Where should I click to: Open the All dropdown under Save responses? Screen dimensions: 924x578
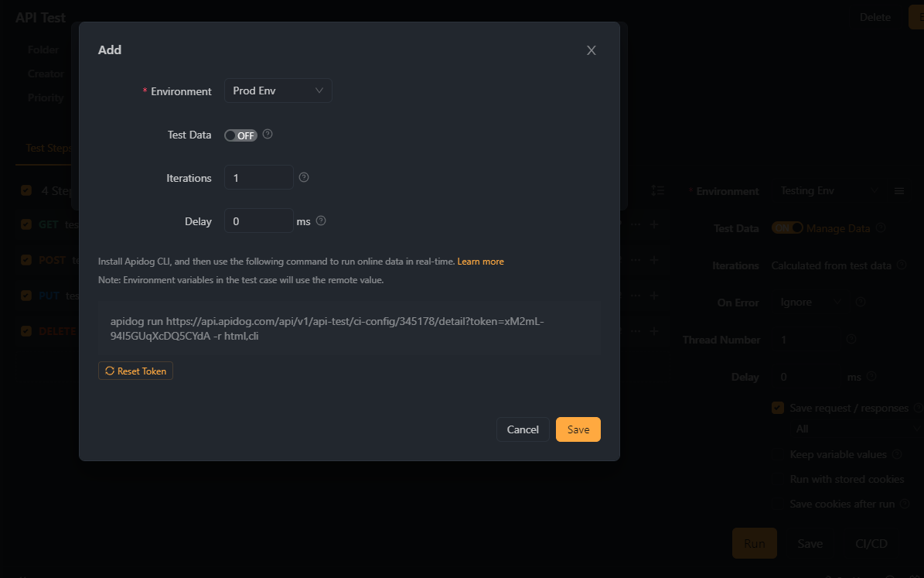[x=857, y=429]
